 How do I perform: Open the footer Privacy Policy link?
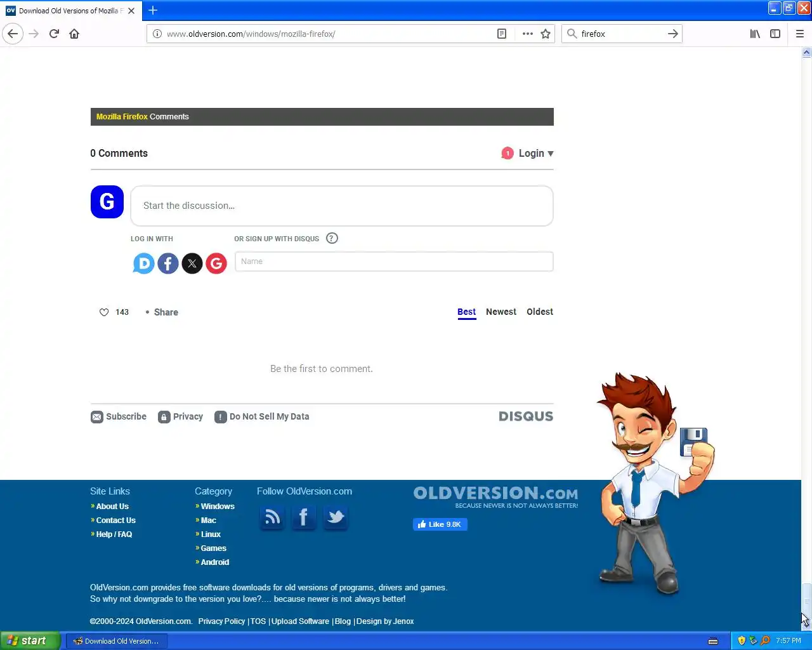point(221,621)
